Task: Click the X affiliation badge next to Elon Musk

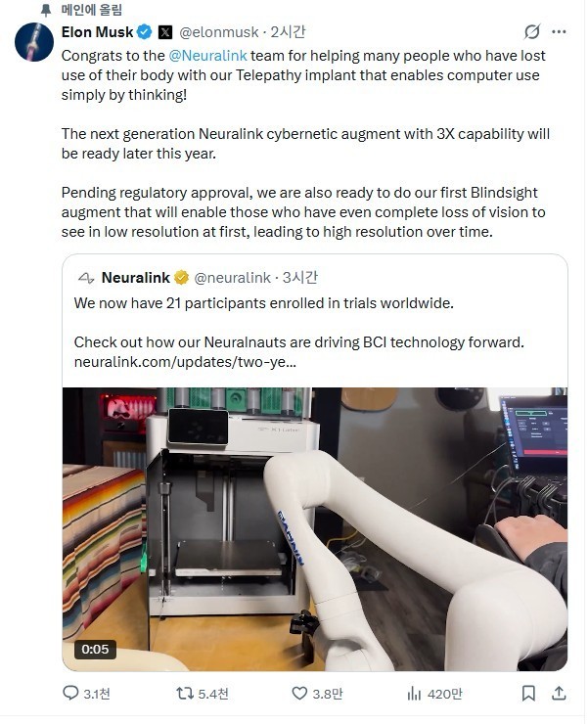Action: pos(165,32)
